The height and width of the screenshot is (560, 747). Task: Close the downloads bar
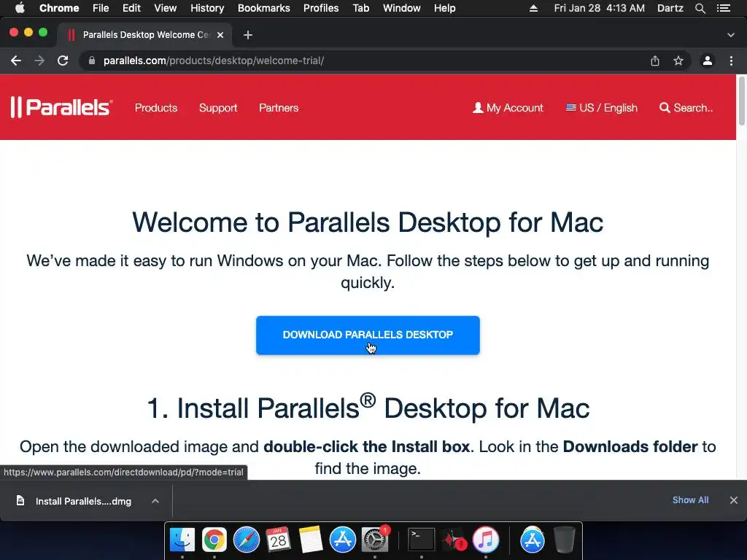734,500
